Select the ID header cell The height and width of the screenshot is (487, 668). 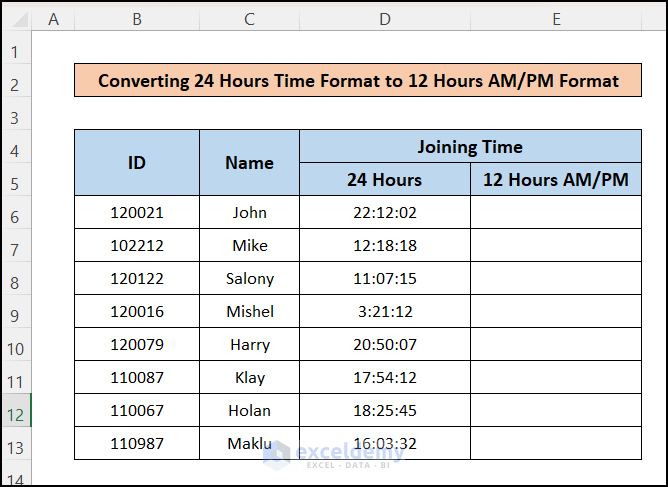(x=137, y=163)
